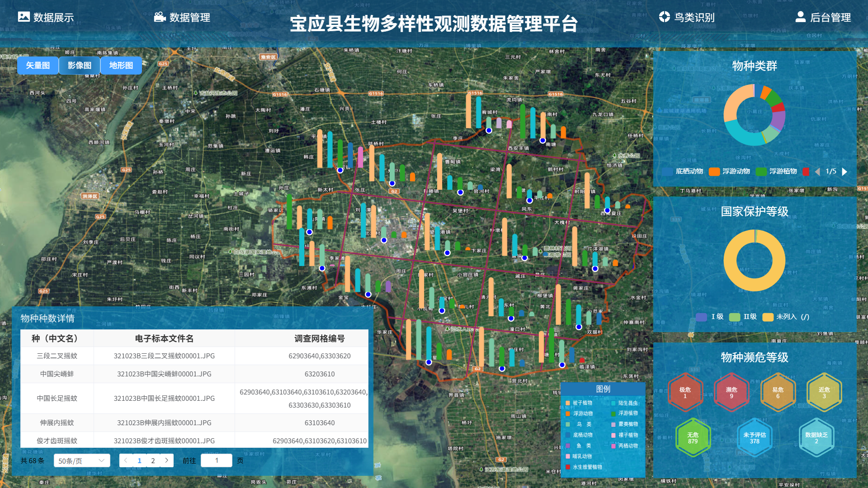
Task: Select page 2 in table pagination
Action: [x=153, y=460]
